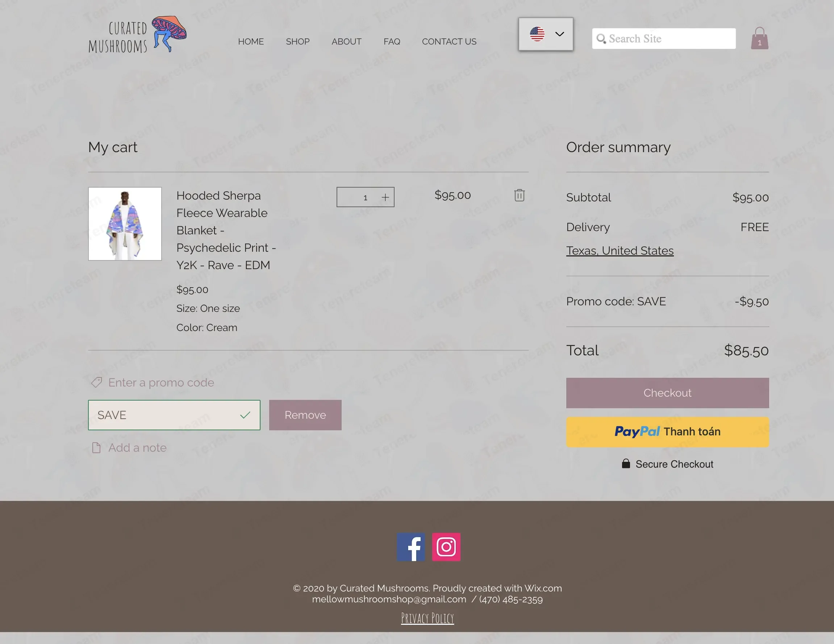
Task: Remove the applied promo code
Action: click(x=305, y=415)
